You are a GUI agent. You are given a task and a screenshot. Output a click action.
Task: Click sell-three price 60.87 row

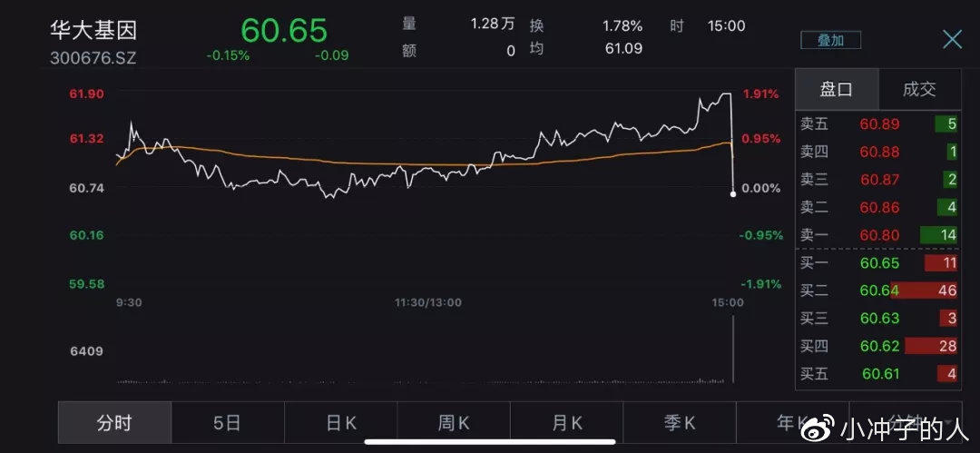878,180
